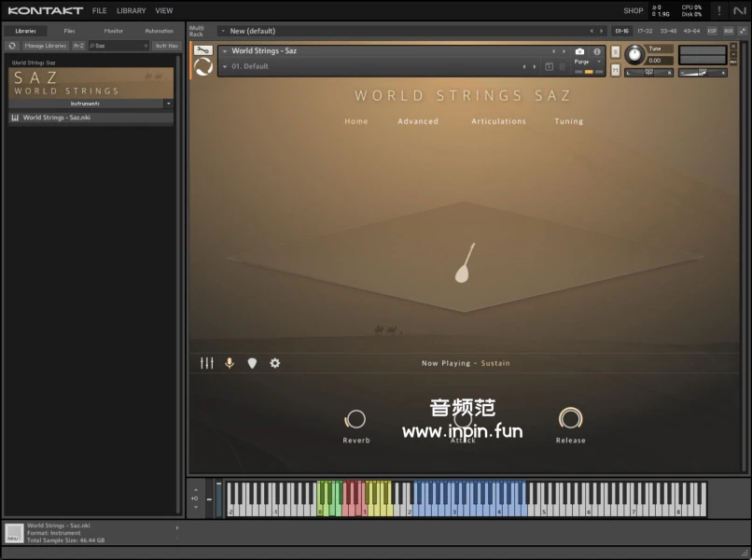752x560 pixels.
Task: Open the FILE menu
Action: coord(99,10)
